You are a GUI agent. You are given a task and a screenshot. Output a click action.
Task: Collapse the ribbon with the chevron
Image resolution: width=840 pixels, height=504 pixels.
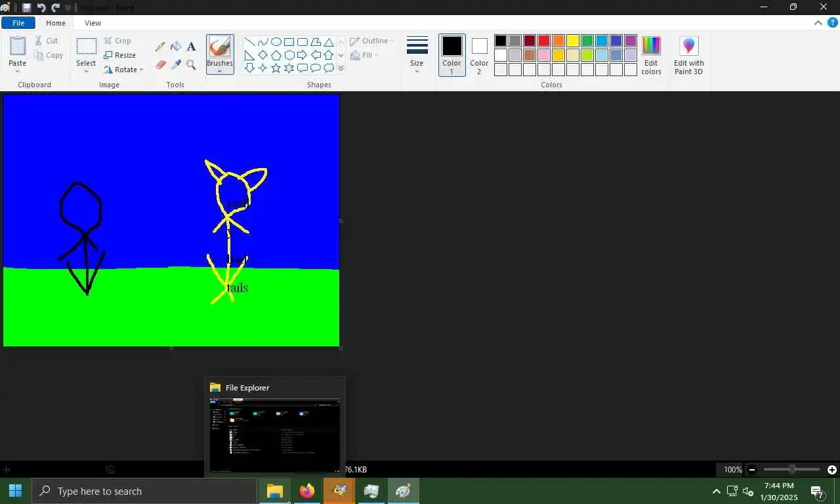[x=818, y=22]
